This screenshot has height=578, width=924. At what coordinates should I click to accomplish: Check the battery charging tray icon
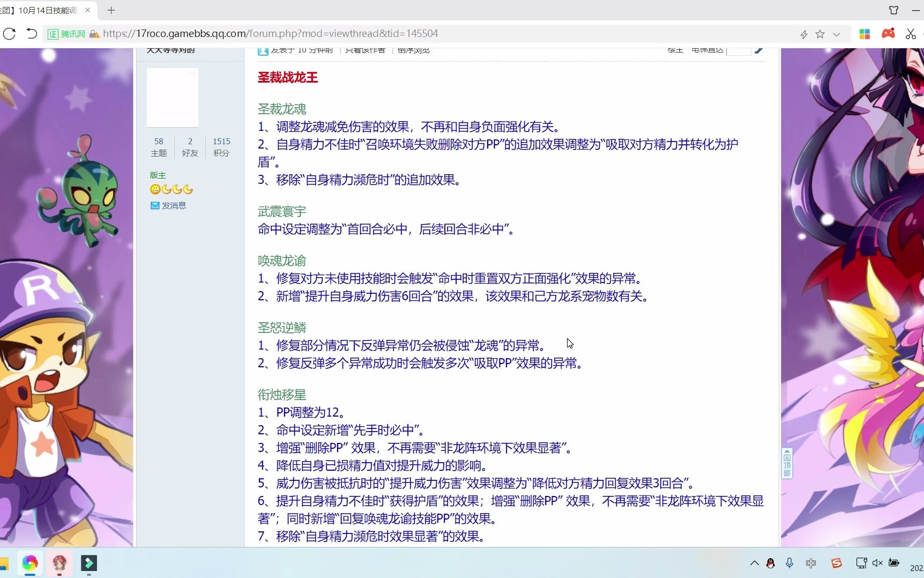[x=894, y=563]
